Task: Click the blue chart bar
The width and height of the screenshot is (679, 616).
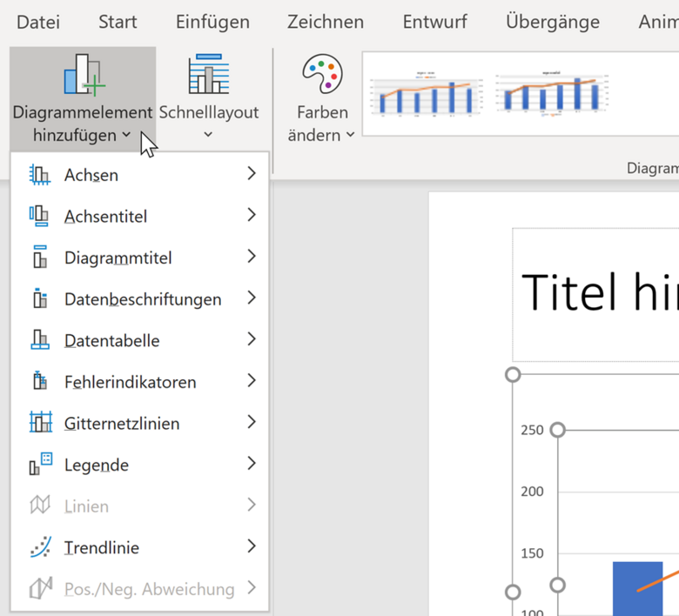Action: tap(637, 588)
